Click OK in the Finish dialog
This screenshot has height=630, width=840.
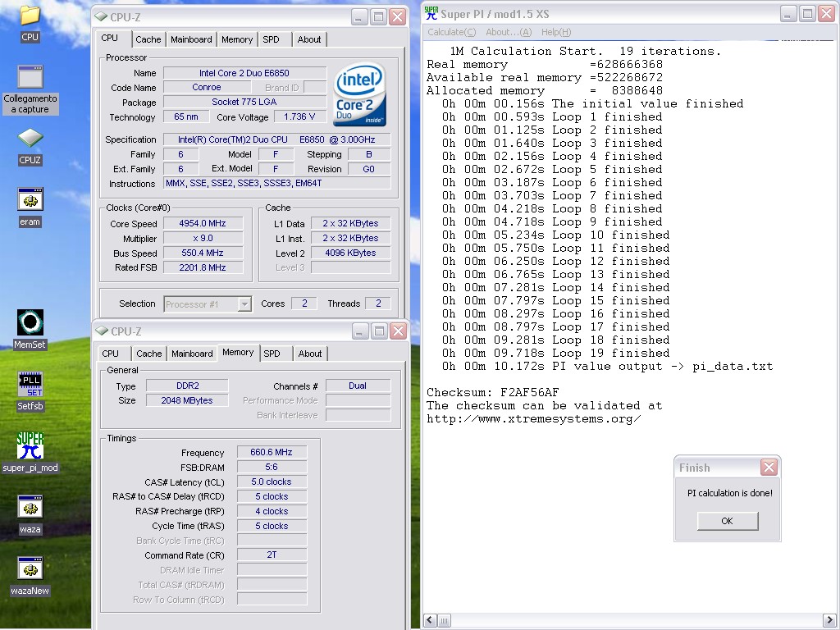pos(728,521)
